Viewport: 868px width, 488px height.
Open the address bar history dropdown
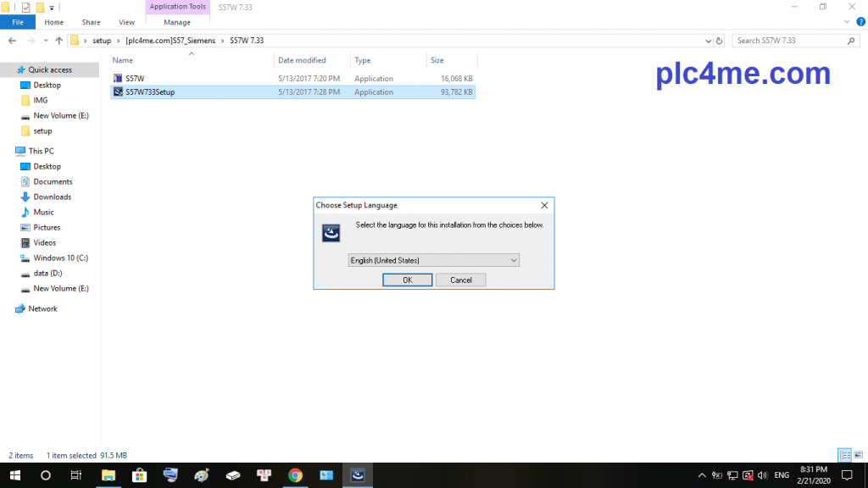point(708,41)
